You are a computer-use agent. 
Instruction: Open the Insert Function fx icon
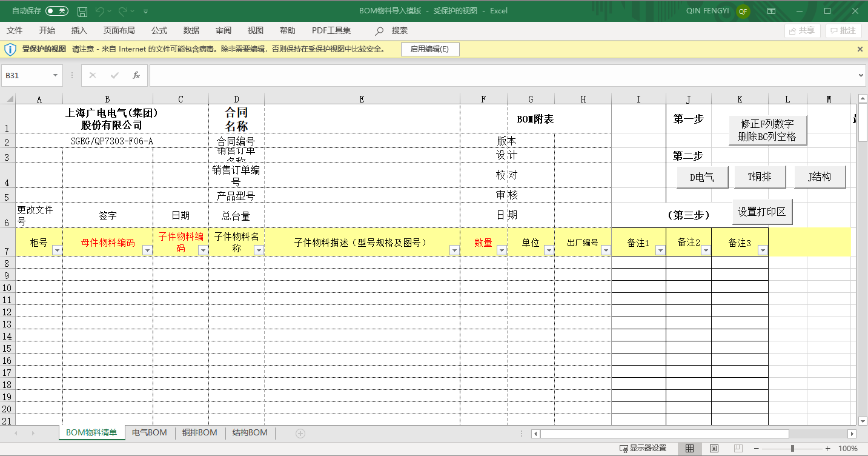coord(136,75)
